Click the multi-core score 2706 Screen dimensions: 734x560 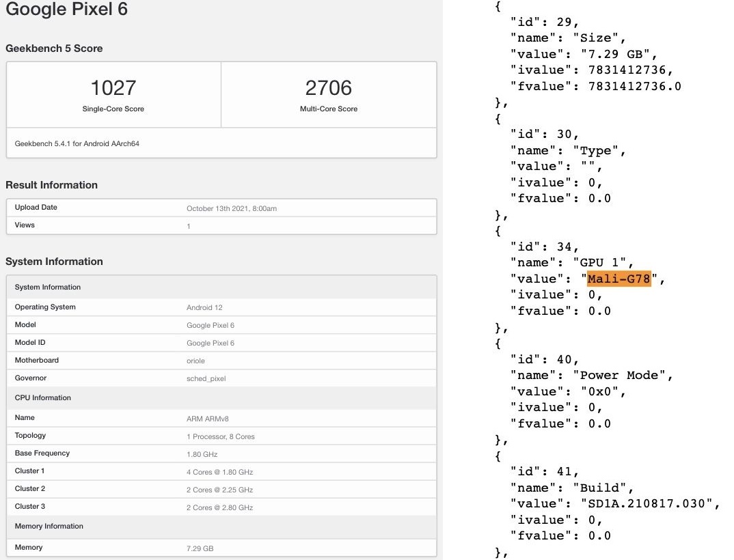click(329, 88)
